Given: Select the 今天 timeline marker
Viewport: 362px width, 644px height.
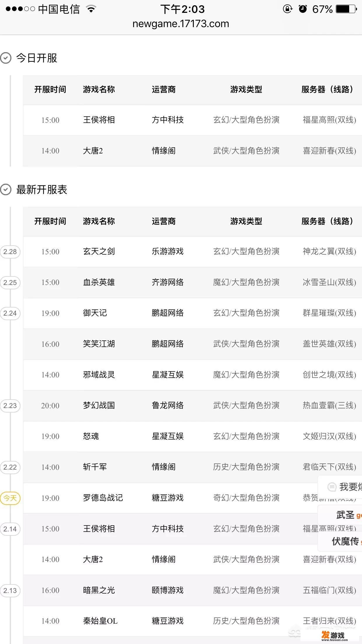Looking at the screenshot, I should (10, 498).
